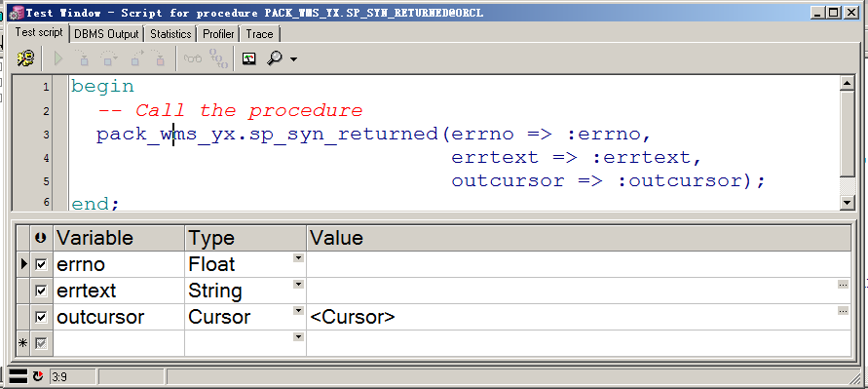The image size is (868, 389).
Task: Click the profiler gauge icon
Action: (249, 58)
